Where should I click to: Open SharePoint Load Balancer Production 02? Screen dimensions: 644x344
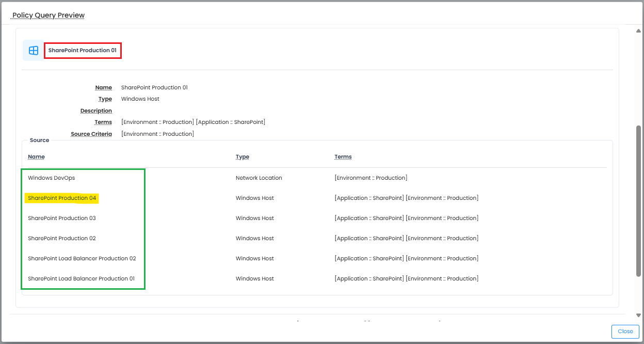point(82,259)
